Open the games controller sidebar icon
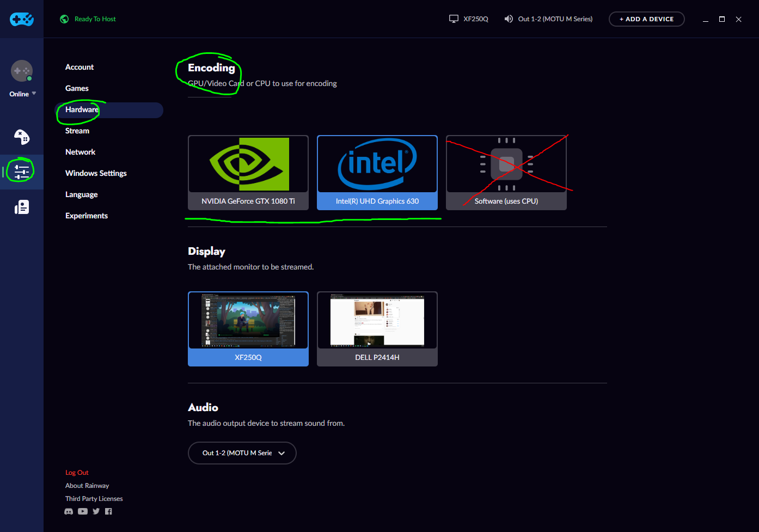This screenshot has width=759, height=532. click(x=22, y=137)
